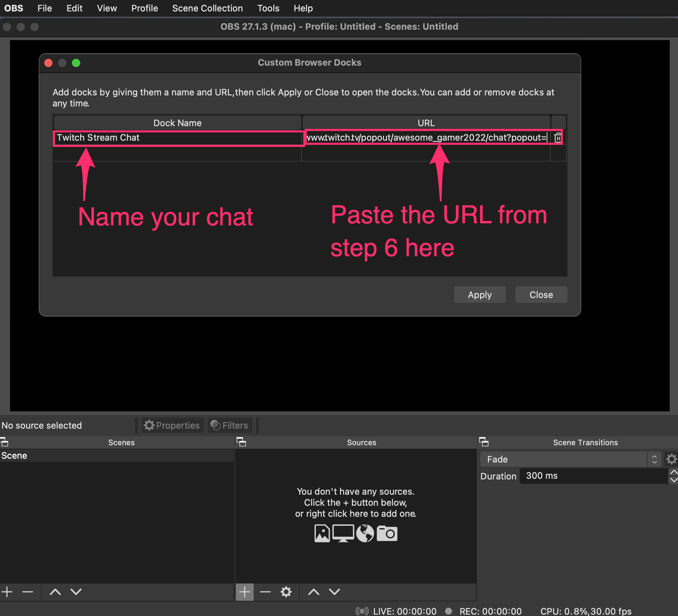Open the Tools menu in OBS
678x616 pixels.
[x=269, y=8]
